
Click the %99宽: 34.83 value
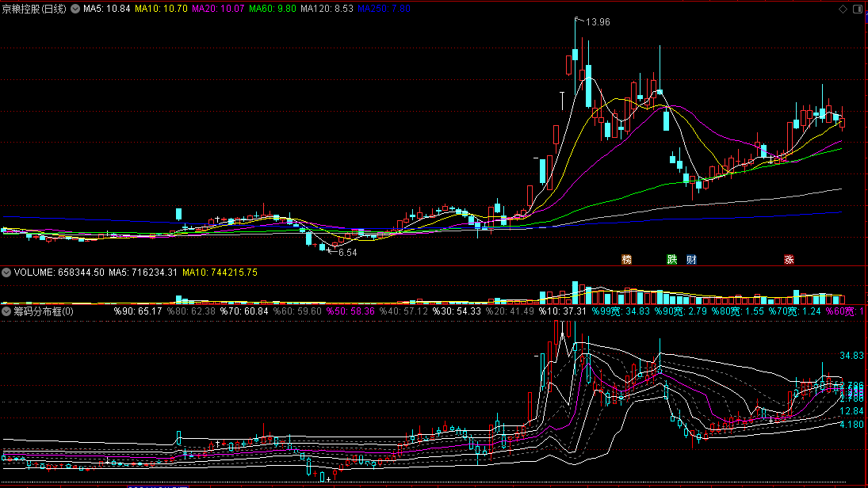621,311
